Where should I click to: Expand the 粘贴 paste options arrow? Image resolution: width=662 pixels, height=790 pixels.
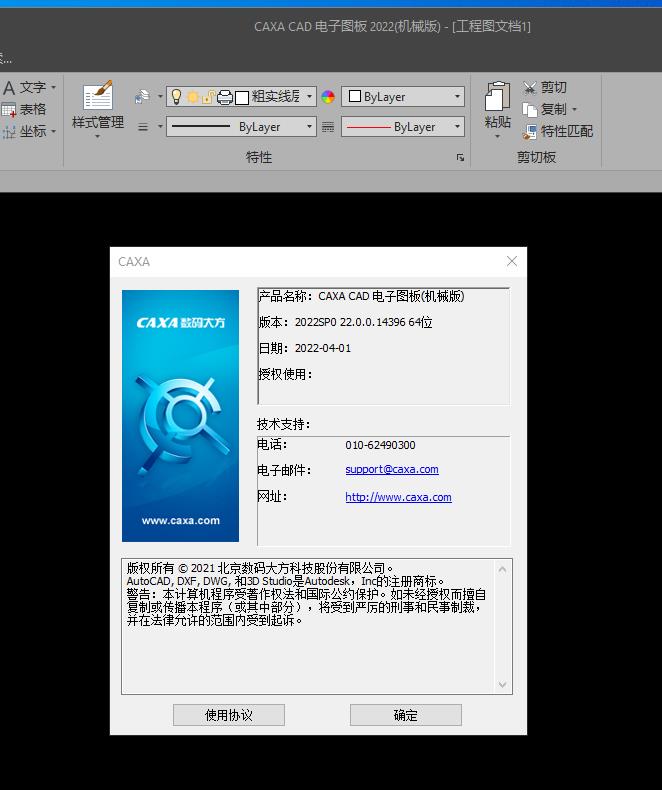[498, 137]
